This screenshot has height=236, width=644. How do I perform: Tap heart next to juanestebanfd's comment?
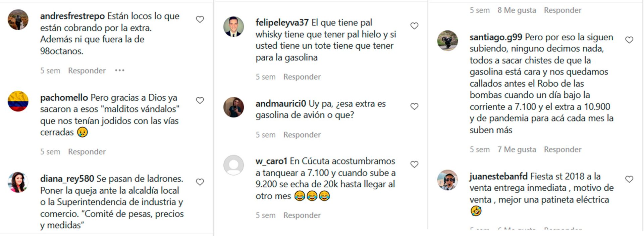pyautogui.click(x=629, y=179)
